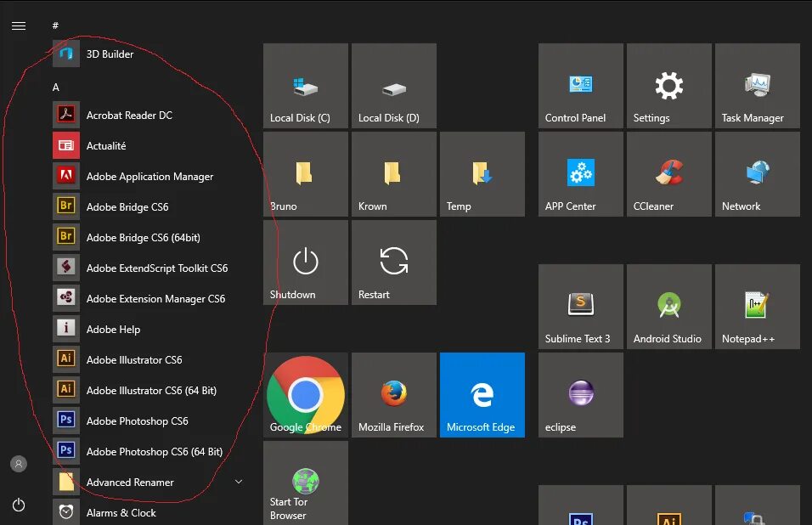Launch Adobe Illustrator CS6 icon
Image resolution: width=812 pixels, height=525 pixels.
[66, 359]
